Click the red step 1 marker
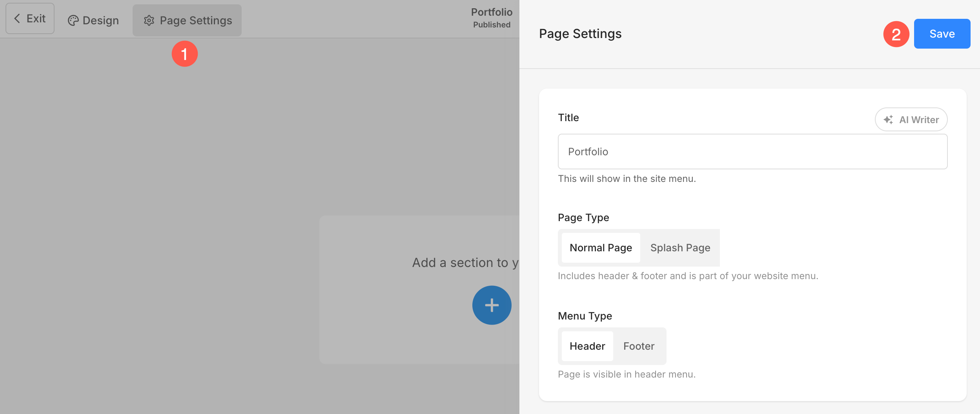The image size is (980, 414). point(184,54)
